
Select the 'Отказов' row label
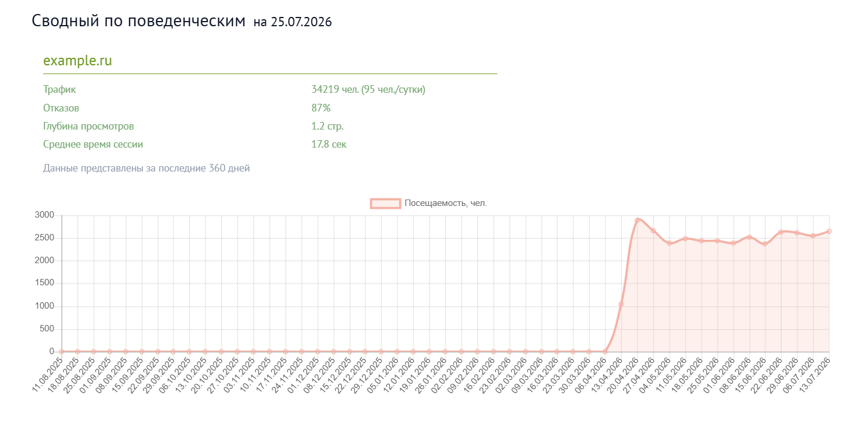click(x=61, y=108)
